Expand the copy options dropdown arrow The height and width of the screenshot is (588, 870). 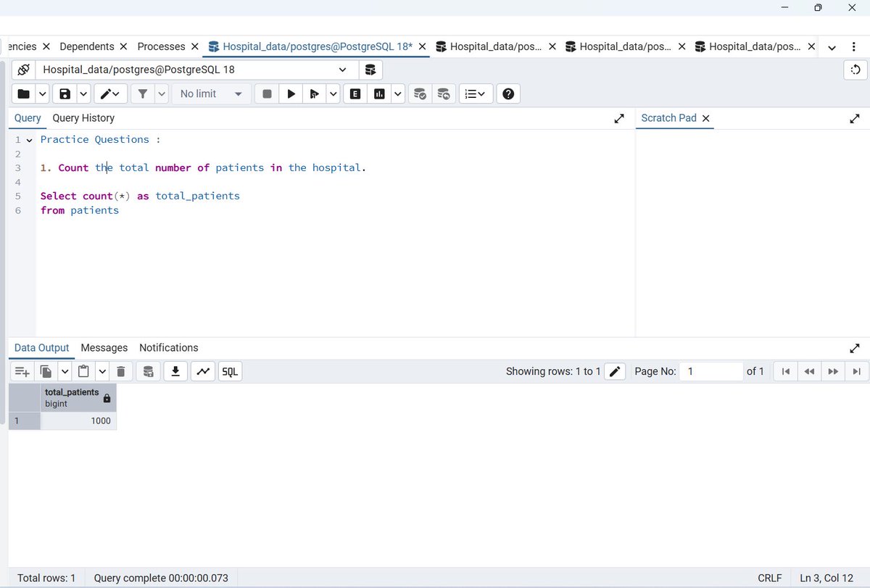click(65, 372)
